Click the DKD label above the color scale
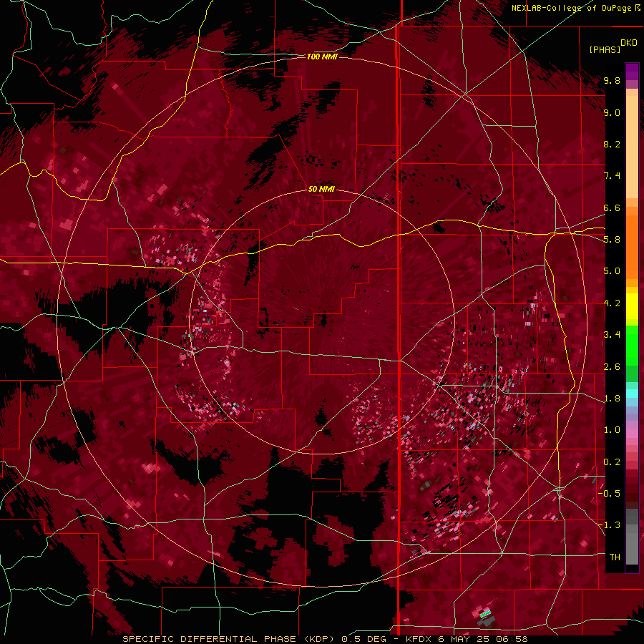644x644 pixels. [x=629, y=43]
